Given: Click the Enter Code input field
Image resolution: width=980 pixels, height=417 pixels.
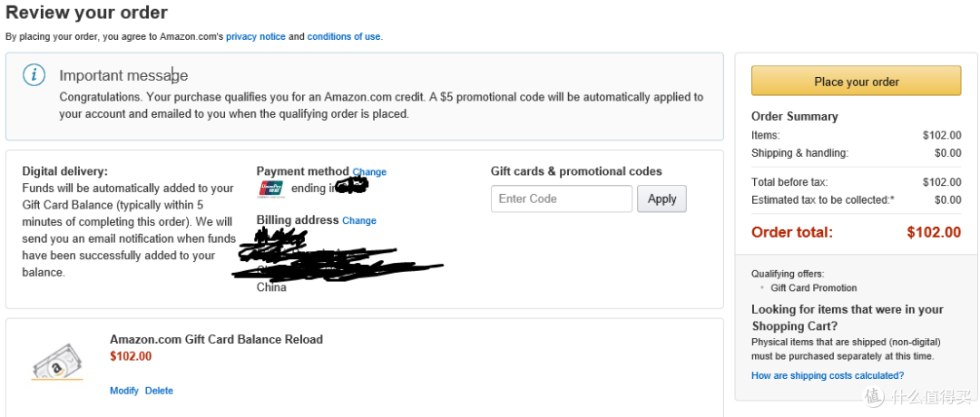Looking at the screenshot, I should pos(562,199).
